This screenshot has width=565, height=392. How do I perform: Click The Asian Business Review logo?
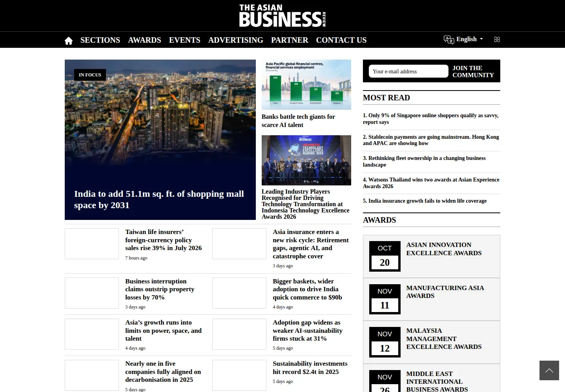tap(282, 16)
